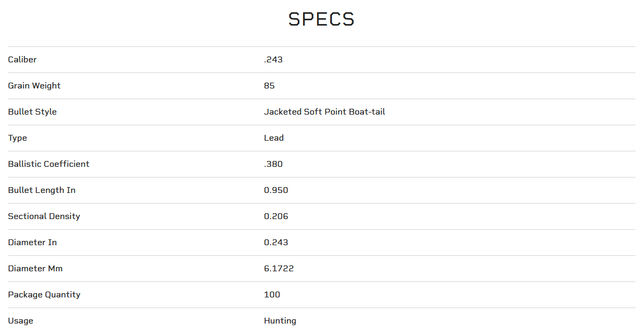Image resolution: width=644 pixels, height=331 pixels.
Task: Select the 0.950 bullet length value
Action: (276, 190)
